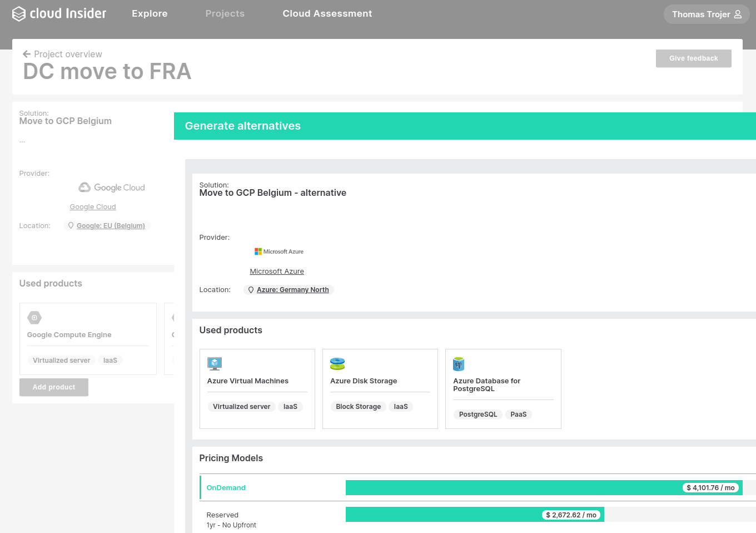Image resolution: width=756 pixels, height=533 pixels.
Task: Open the Microsoft Azure provider link
Action: point(277,272)
